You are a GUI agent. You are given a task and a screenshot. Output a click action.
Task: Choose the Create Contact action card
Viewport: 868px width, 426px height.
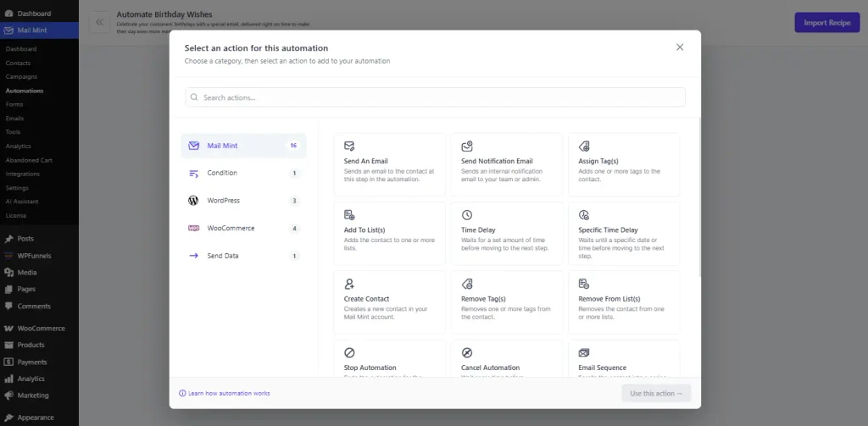(389, 302)
